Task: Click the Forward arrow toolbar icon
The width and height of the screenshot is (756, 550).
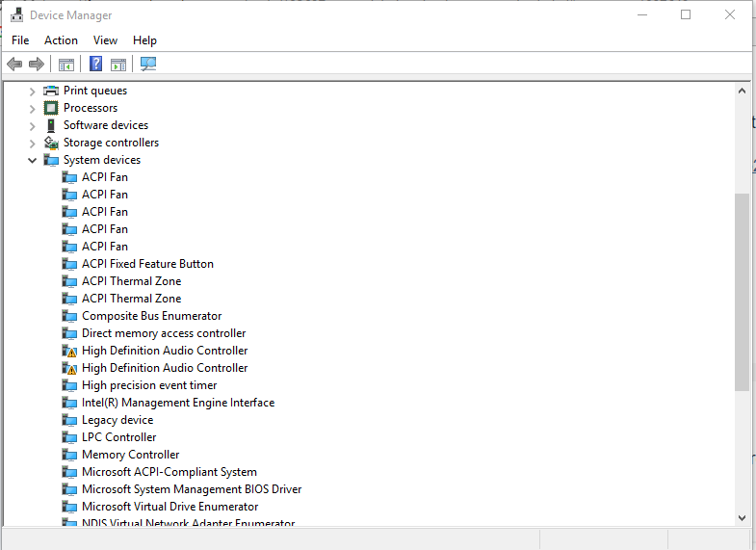Action: [x=37, y=64]
